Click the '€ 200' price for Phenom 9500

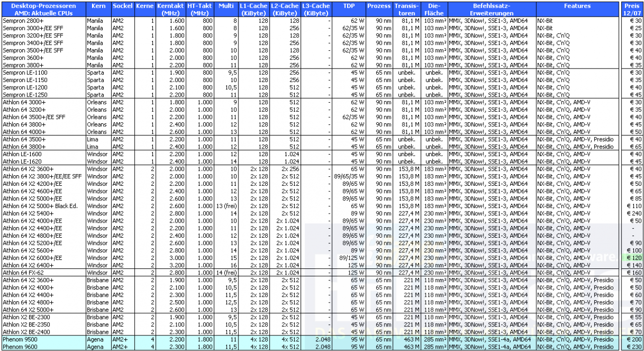click(634, 340)
